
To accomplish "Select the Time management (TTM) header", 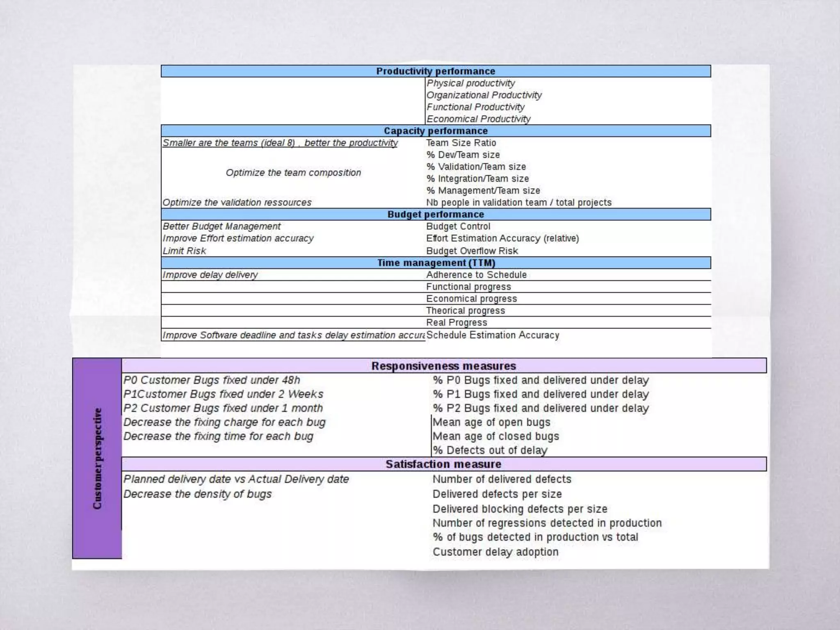I will pyautogui.click(x=436, y=263).
